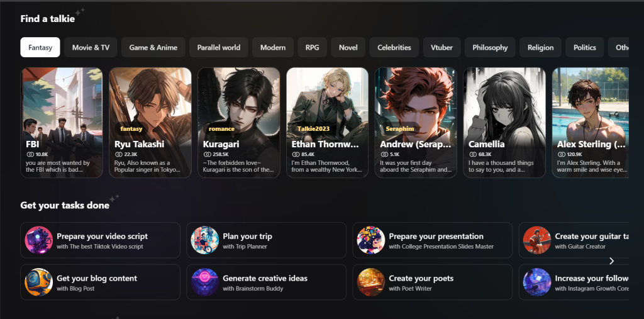This screenshot has width=644, height=319.
Task: Click the Plan your trip task button
Action: click(x=266, y=240)
